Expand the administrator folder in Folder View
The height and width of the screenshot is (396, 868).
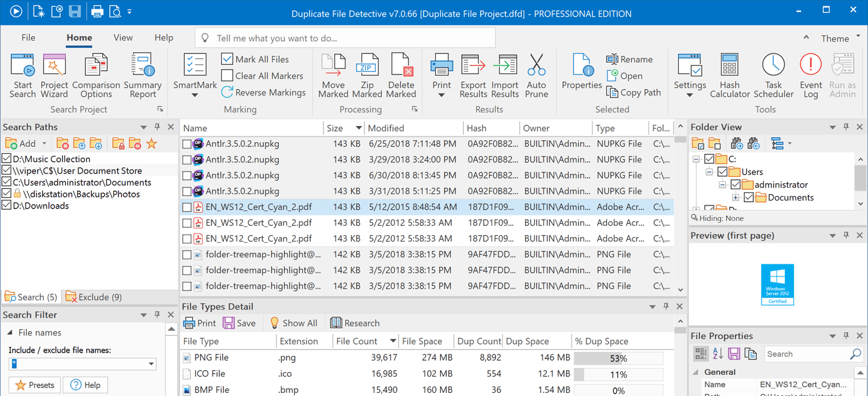tap(722, 184)
